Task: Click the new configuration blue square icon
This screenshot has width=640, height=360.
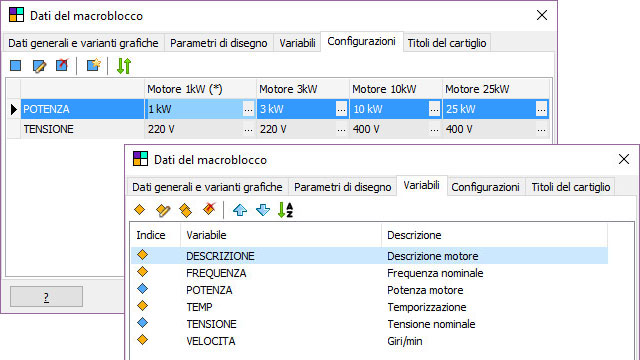Action: (x=16, y=66)
